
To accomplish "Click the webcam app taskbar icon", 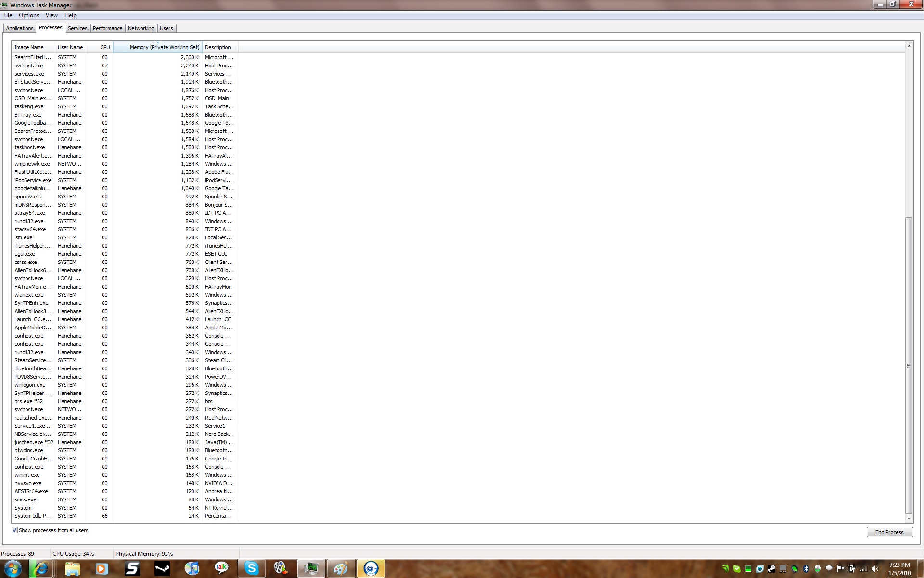I will point(371,568).
